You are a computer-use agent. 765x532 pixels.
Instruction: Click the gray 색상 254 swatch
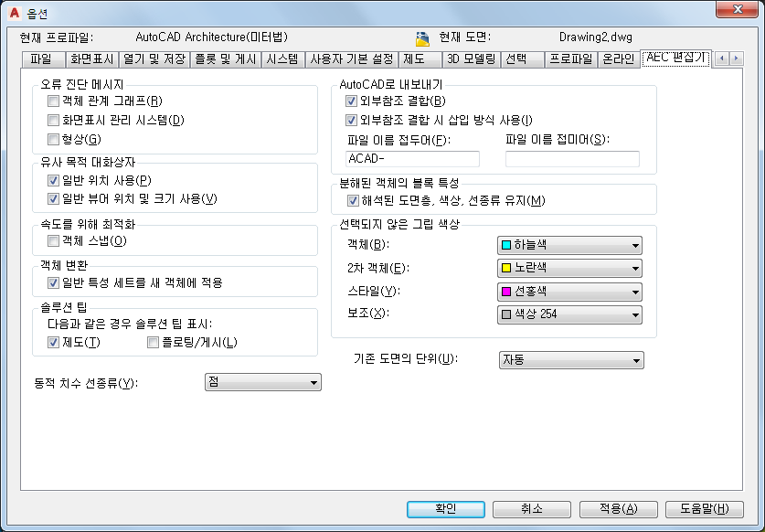click(506, 314)
